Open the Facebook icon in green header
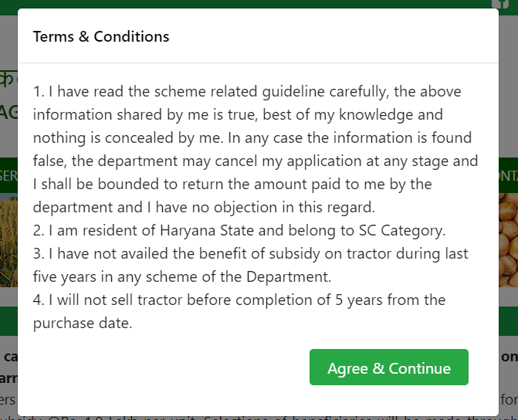 pyautogui.click(x=500, y=3)
